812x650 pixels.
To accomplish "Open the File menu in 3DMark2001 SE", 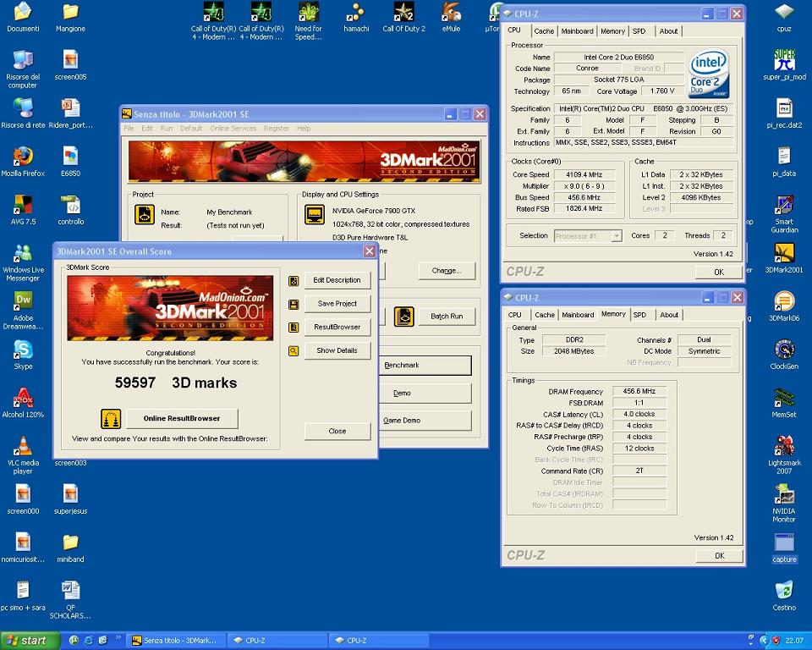I will 129,128.
